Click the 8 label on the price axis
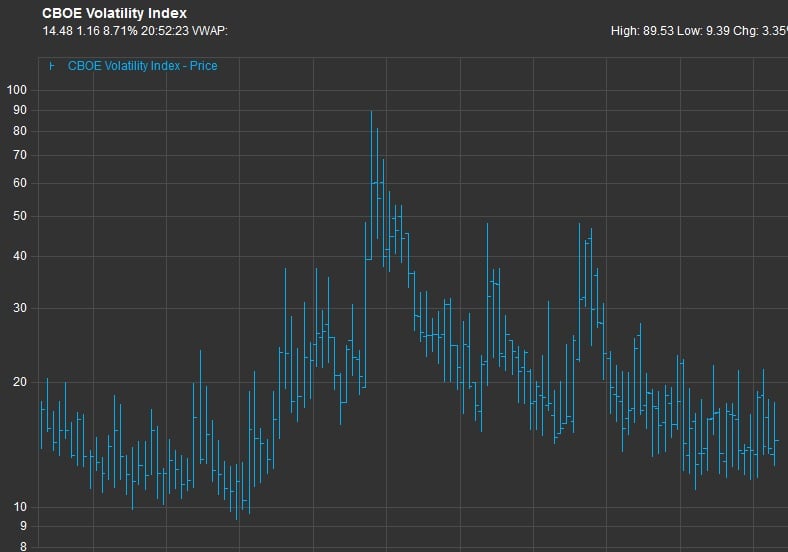This screenshot has width=788, height=552. click(x=23, y=547)
